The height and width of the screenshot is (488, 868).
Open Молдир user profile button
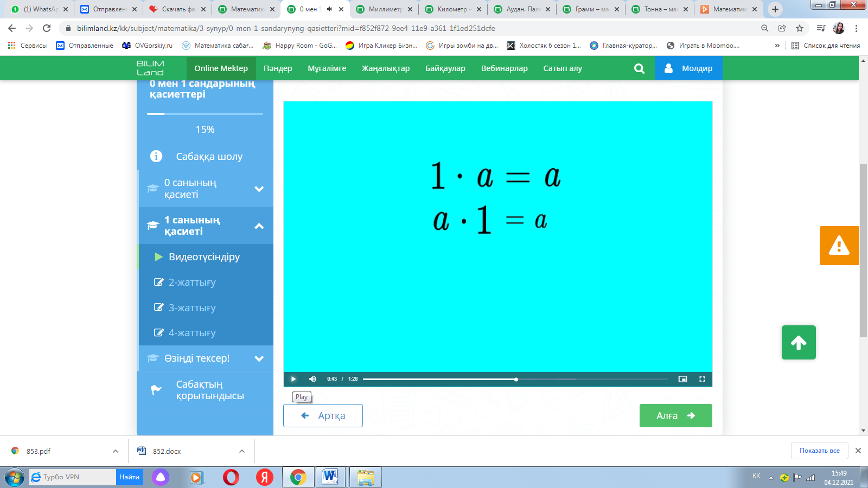coord(688,68)
